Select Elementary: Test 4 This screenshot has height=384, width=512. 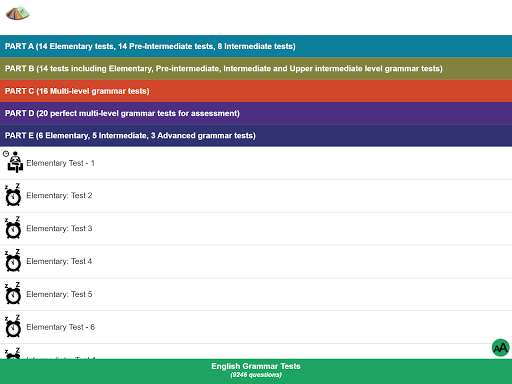tap(256, 261)
